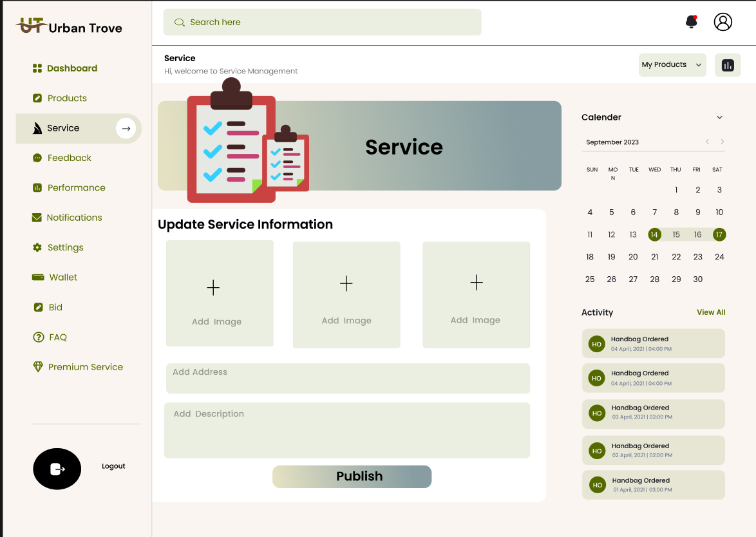This screenshot has width=756, height=537.
Task: Click the Publish button
Action: click(x=352, y=476)
